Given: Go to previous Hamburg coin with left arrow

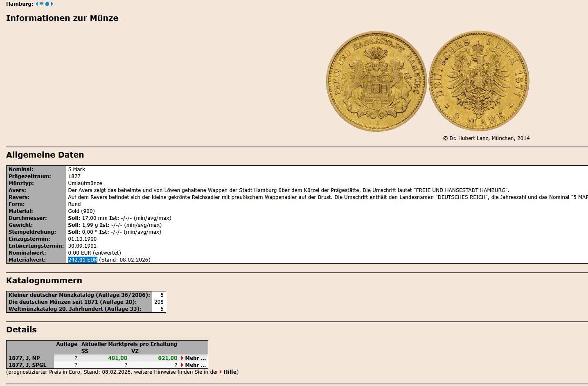Looking at the screenshot, I should coord(36,4).
